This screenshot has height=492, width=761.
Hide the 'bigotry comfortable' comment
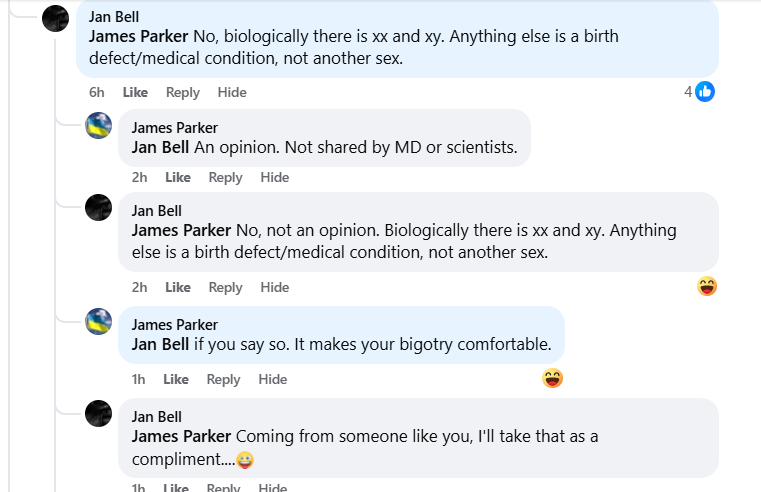click(273, 379)
